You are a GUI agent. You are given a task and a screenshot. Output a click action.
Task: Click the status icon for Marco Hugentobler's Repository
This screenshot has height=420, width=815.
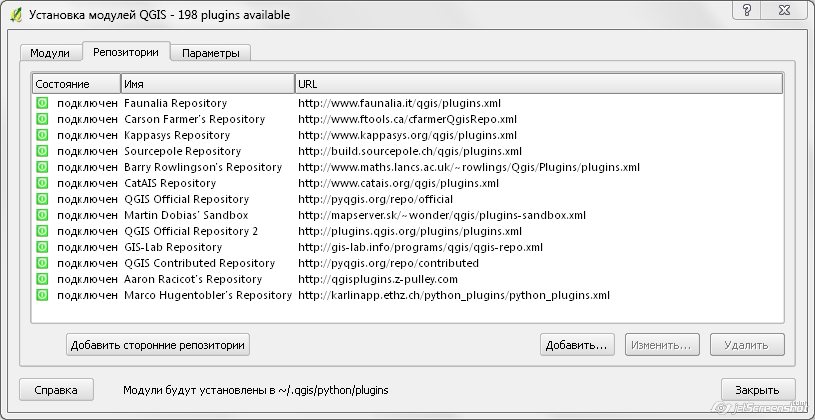tap(42, 295)
